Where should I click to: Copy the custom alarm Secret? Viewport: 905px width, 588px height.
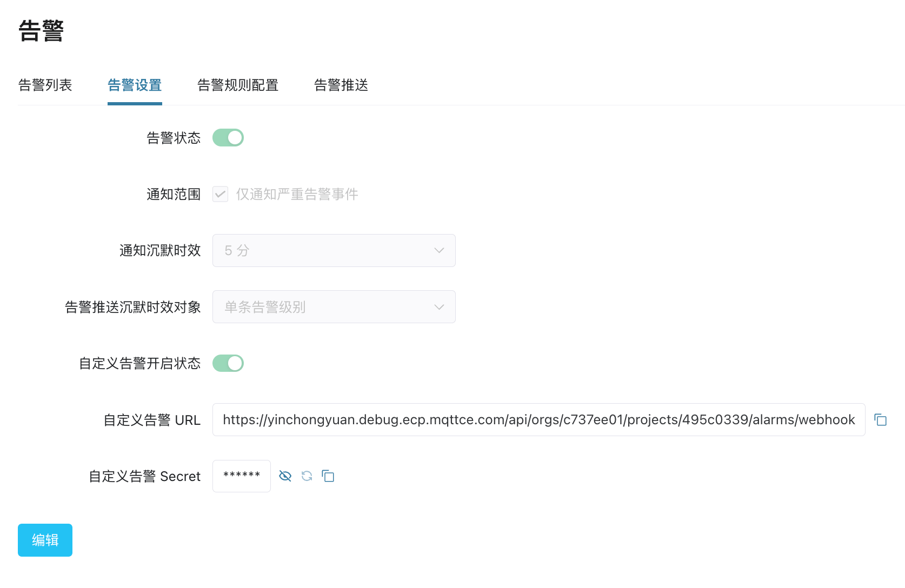click(328, 476)
